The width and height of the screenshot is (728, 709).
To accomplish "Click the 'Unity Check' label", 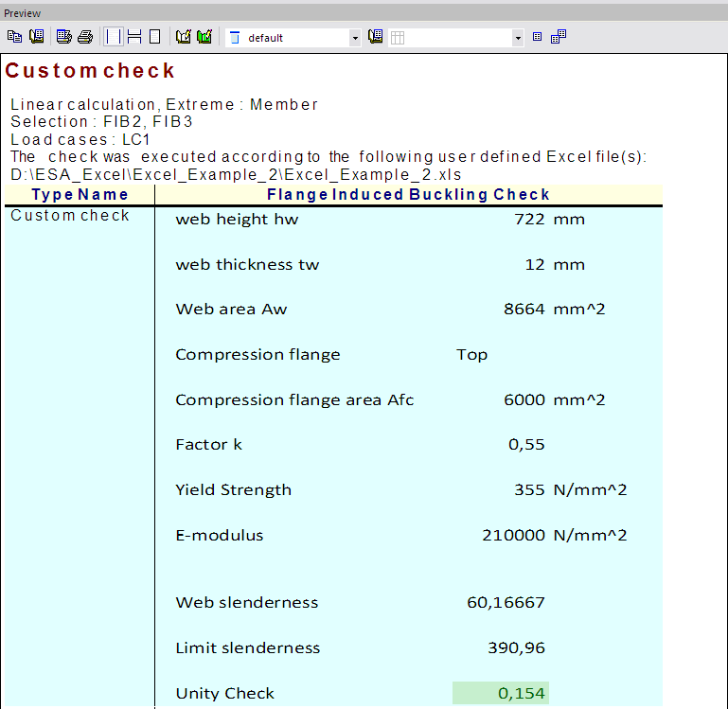I will (224, 694).
